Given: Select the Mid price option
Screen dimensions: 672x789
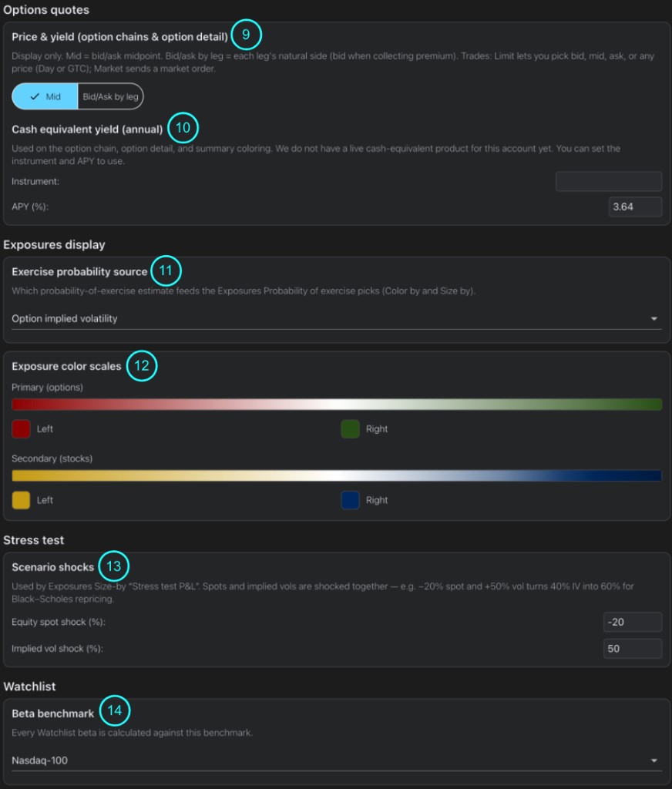Looking at the screenshot, I should 45,96.
